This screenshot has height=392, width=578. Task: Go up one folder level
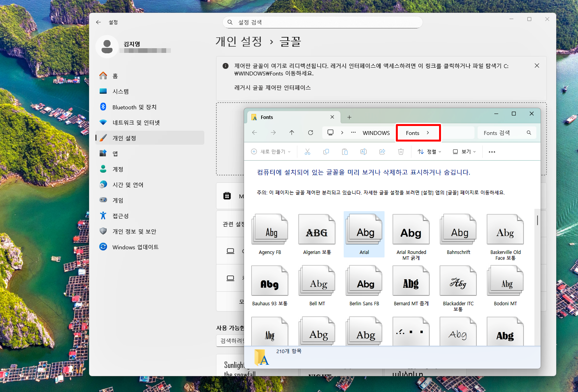click(x=292, y=133)
